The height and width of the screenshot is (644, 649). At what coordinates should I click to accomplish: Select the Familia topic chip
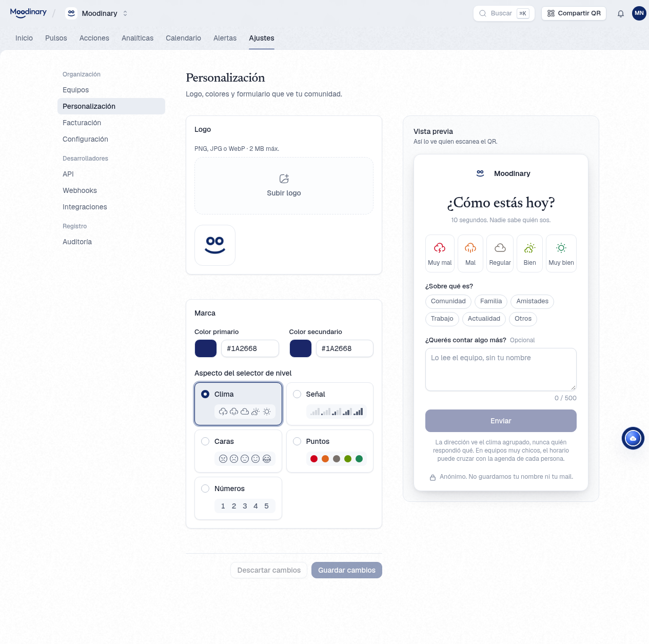tap(491, 301)
